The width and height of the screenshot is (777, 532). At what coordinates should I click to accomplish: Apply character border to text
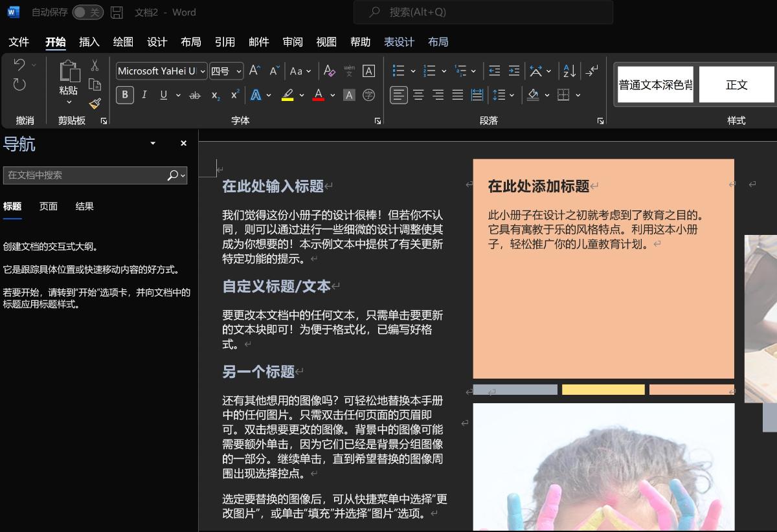[x=368, y=71]
